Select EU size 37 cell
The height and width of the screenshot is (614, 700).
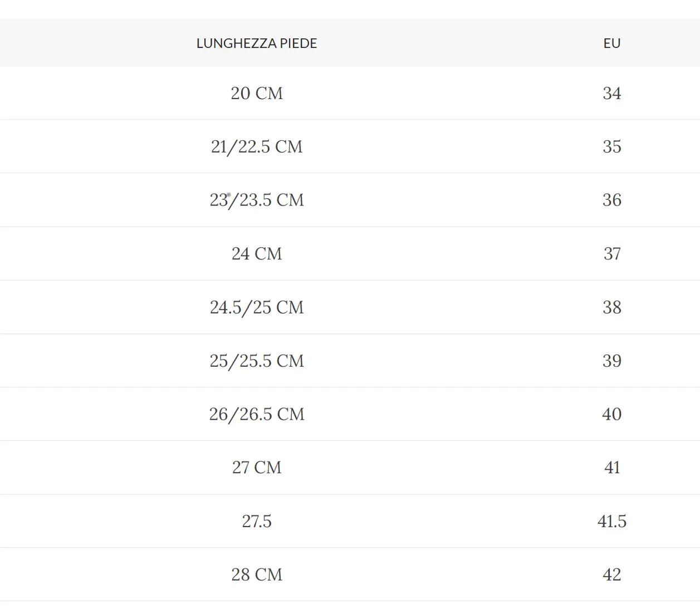[x=611, y=254]
